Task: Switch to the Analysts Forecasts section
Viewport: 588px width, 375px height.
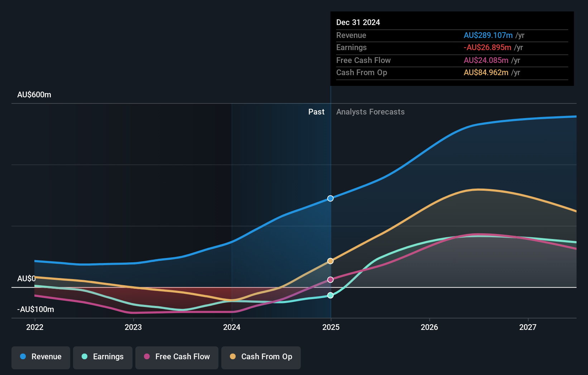Action: (x=370, y=112)
